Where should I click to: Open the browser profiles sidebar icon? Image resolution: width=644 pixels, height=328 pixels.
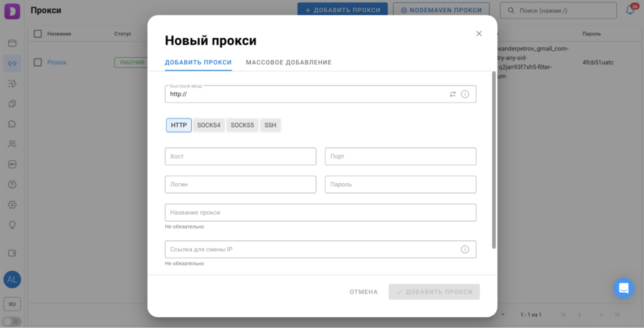(x=13, y=43)
